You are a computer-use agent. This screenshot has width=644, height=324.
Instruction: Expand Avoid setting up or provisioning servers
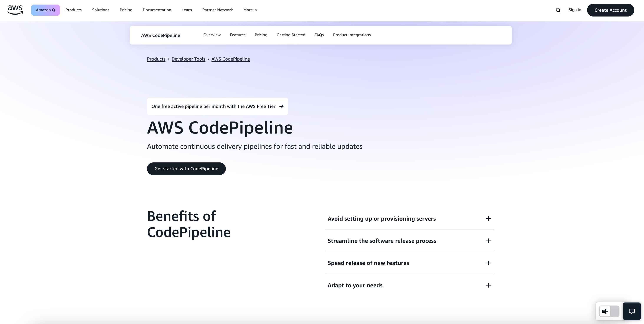point(410,218)
